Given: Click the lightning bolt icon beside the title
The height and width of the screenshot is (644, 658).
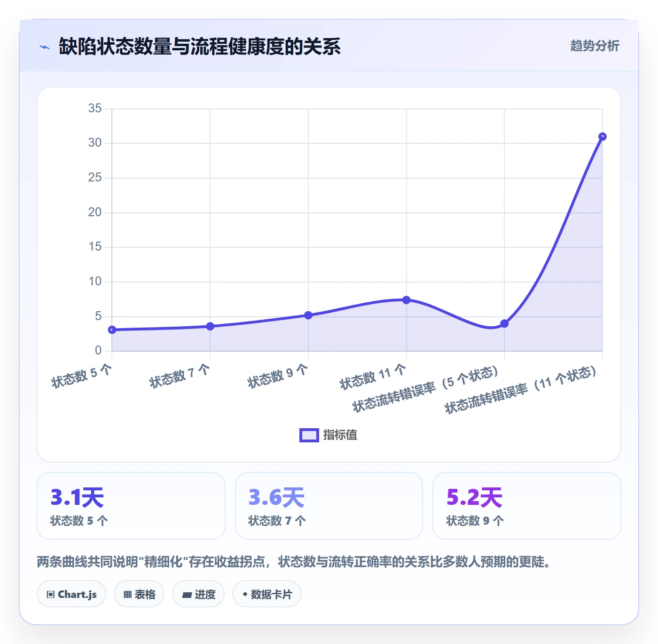Looking at the screenshot, I should coord(45,47).
